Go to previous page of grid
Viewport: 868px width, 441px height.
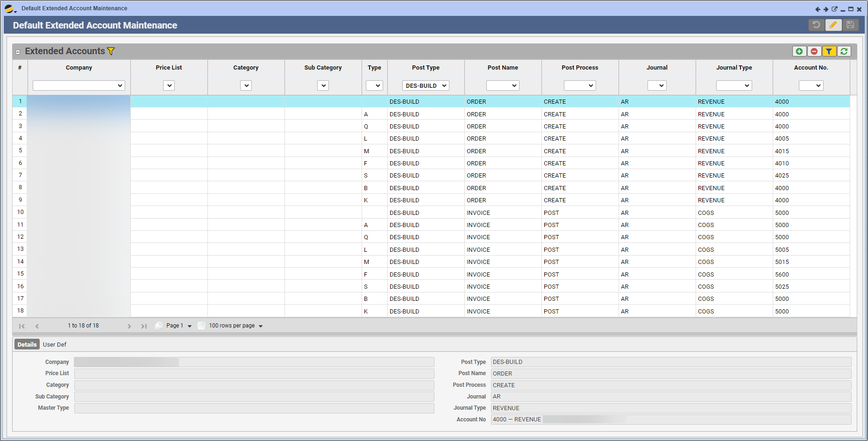coord(37,326)
